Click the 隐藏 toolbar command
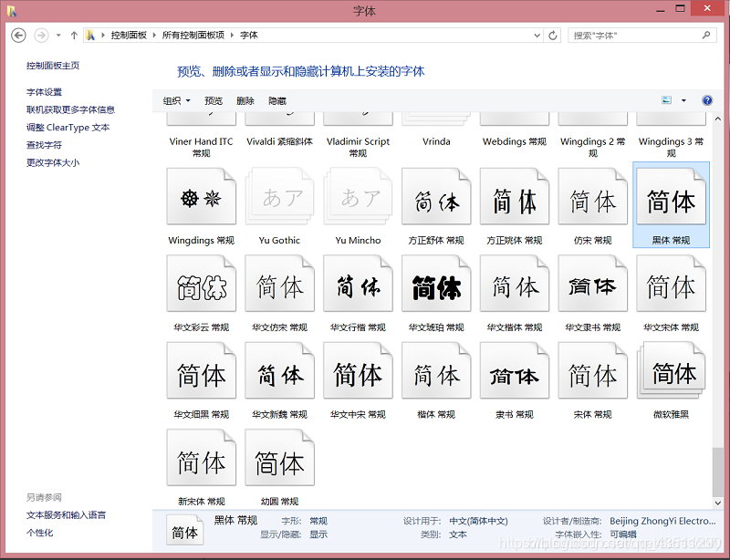The image size is (730, 560). (x=277, y=100)
